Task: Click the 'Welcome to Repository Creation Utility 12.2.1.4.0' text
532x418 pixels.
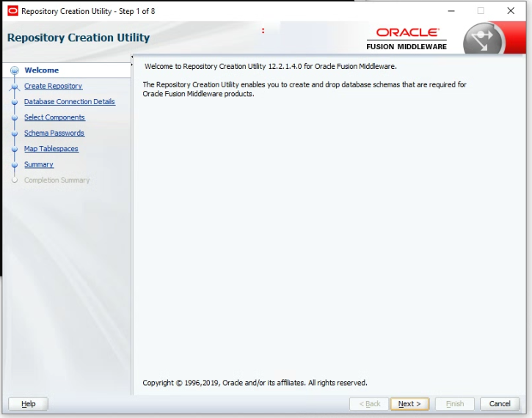Action: click(x=271, y=67)
